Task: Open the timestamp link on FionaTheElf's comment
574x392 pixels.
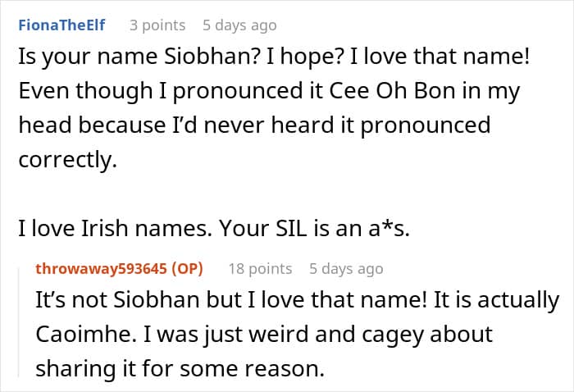Action: 239,25
